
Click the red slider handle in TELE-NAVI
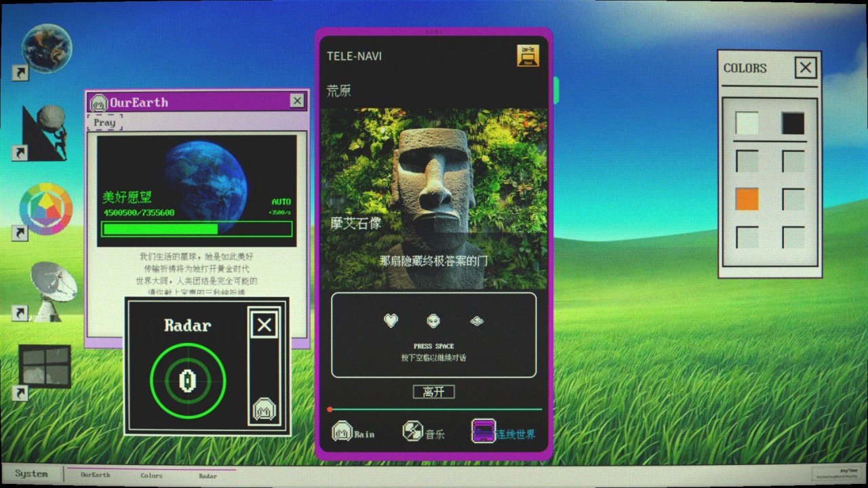(x=330, y=409)
